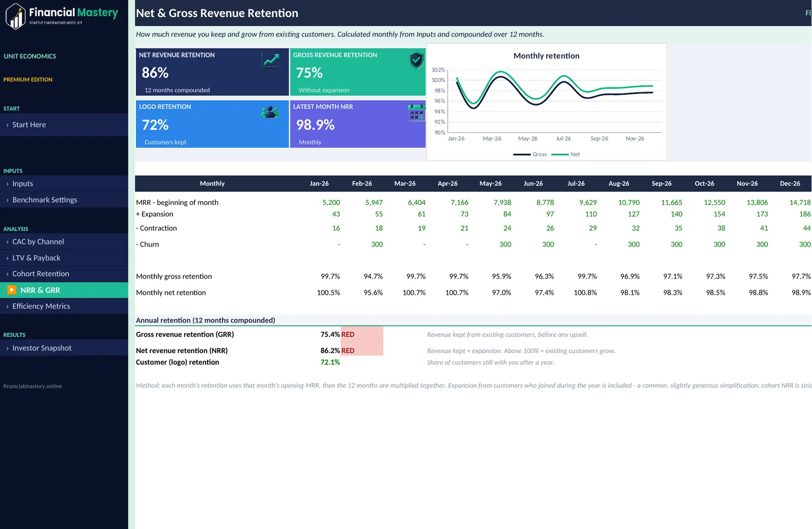Click the chevron before Benchmark Settings

pyautogui.click(x=7, y=200)
